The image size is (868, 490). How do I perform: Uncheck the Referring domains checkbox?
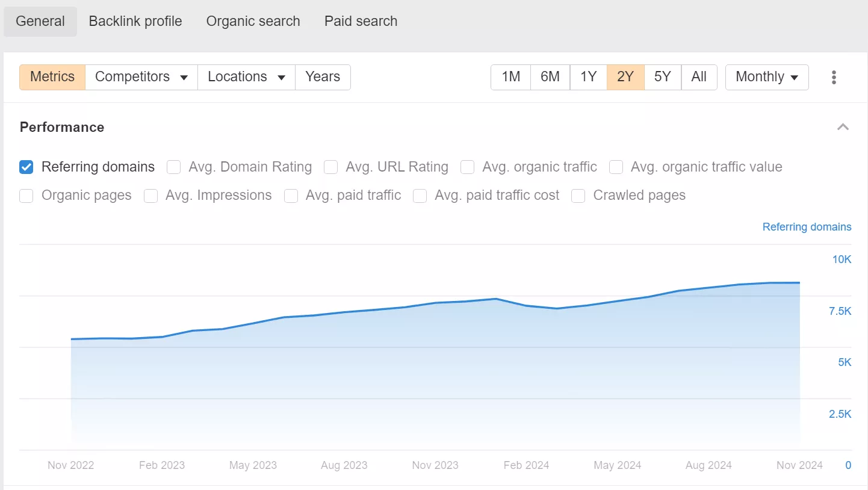click(x=26, y=167)
